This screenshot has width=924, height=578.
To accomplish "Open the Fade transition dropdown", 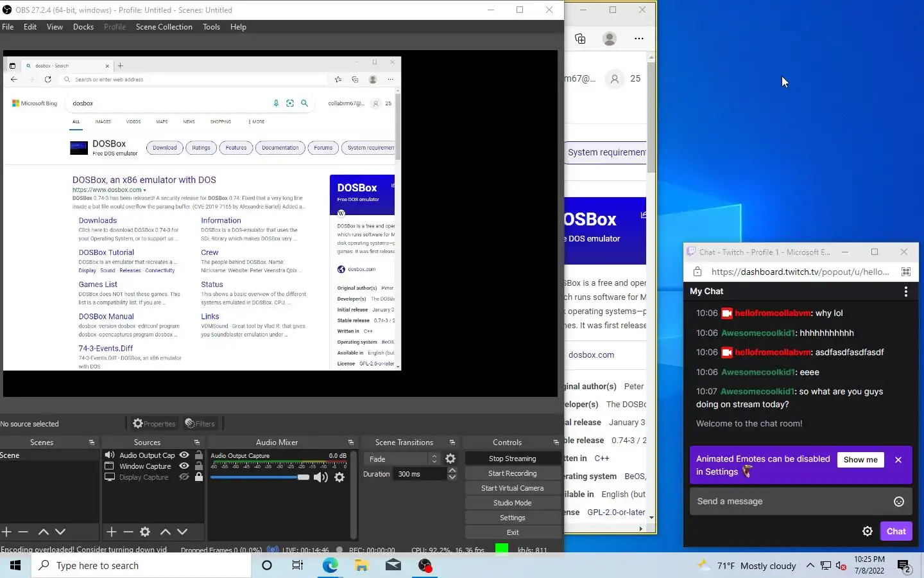I will pos(402,459).
